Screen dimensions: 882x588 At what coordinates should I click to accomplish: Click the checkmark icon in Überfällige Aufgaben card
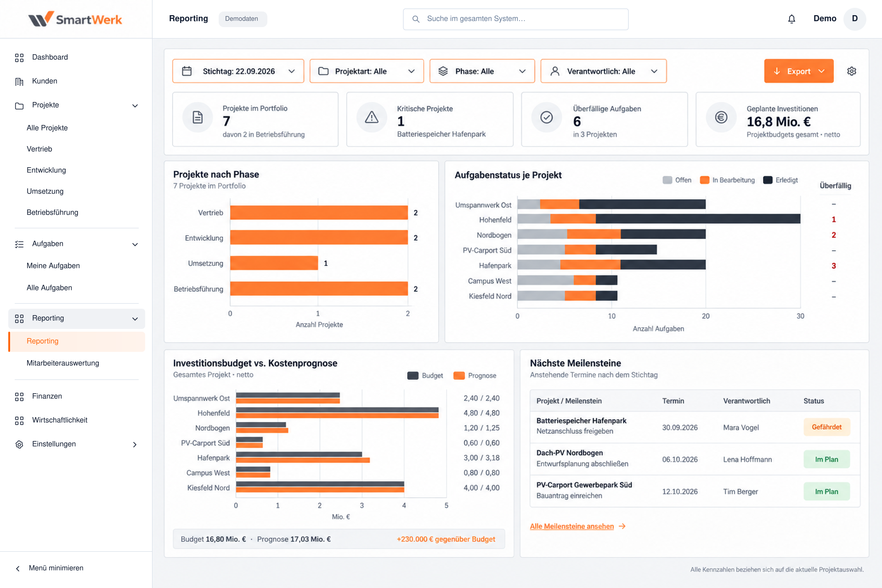click(x=547, y=117)
